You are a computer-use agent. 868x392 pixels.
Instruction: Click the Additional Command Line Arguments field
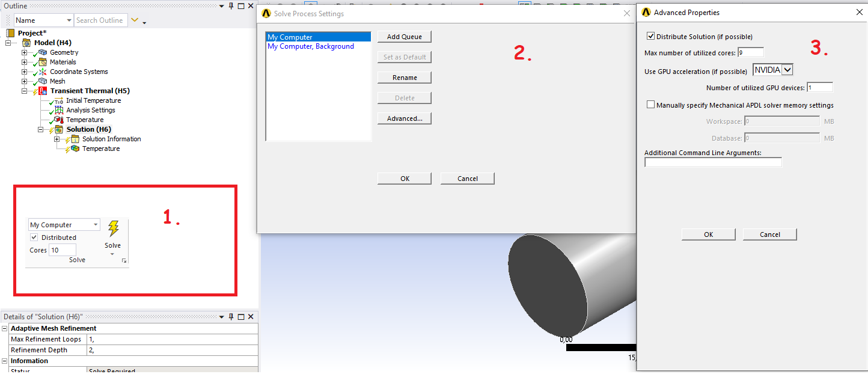tap(713, 162)
